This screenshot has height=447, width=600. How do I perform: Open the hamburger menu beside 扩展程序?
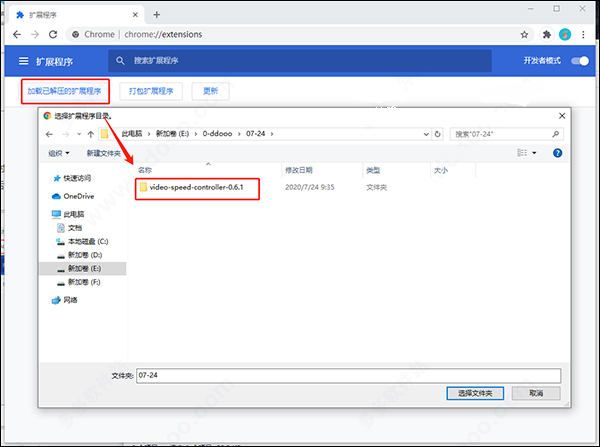[x=23, y=61]
